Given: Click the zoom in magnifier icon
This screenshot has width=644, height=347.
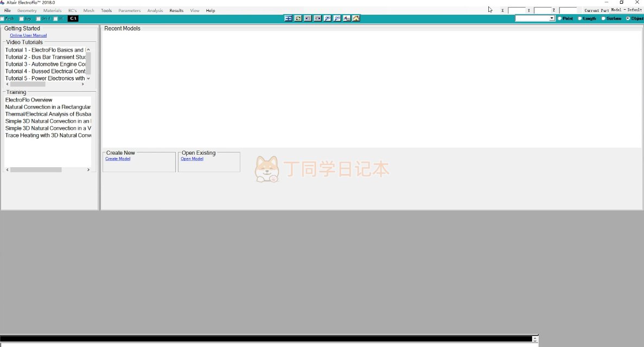Looking at the screenshot, I should coord(328,18).
